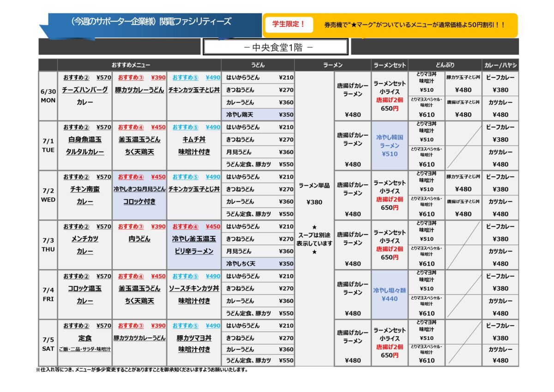This screenshot has width=554, height=392.
Task: Select the 7/3 THU day cell
Action: click(x=48, y=245)
